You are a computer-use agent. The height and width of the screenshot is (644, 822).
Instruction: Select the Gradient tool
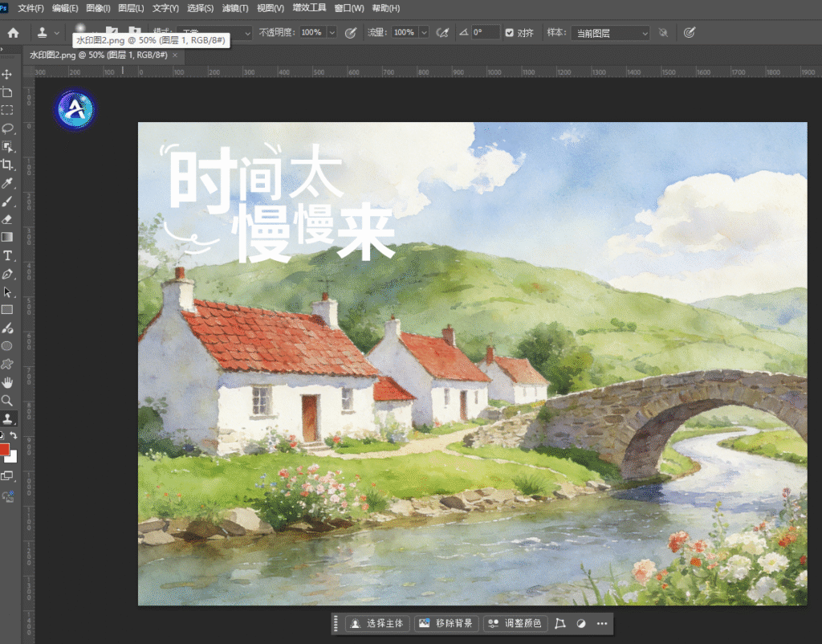[x=6, y=238]
